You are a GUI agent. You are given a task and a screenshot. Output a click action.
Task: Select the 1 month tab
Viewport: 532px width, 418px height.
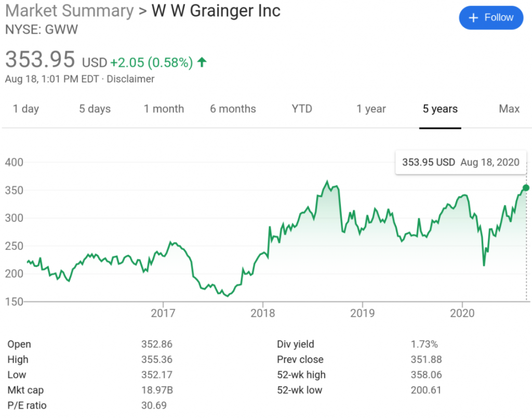coord(164,109)
